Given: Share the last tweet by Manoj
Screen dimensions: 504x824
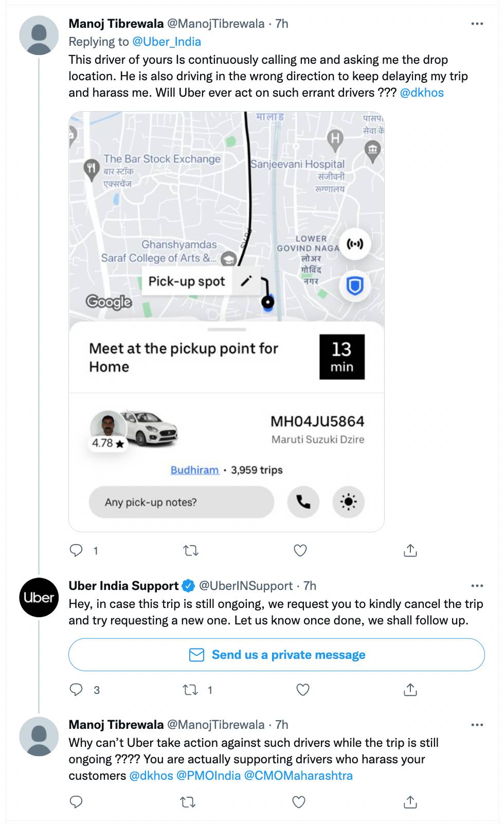Looking at the screenshot, I should tap(410, 801).
